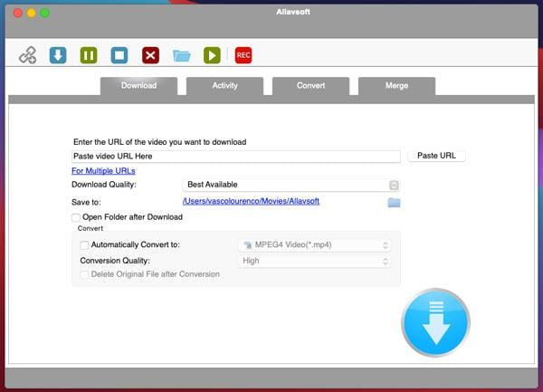Image resolution: width=543 pixels, height=392 pixels.
Task: Stop download with blue stop icon
Action: pos(119,55)
